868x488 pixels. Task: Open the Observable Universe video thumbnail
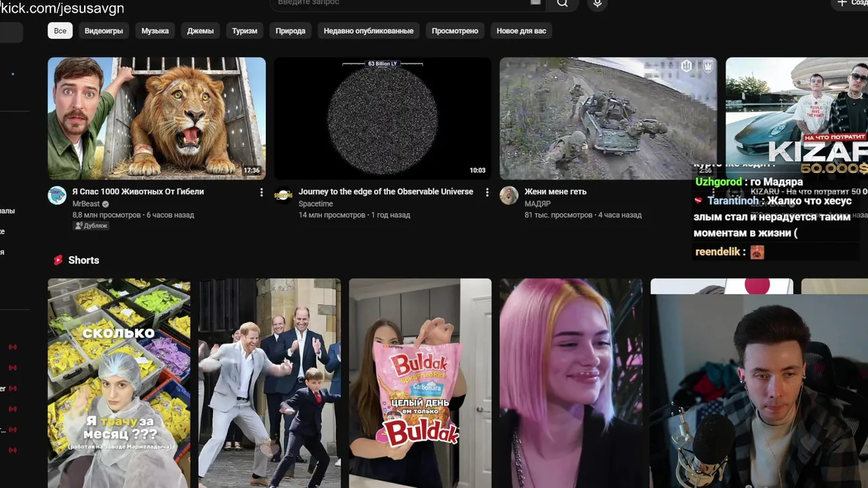coord(382,118)
